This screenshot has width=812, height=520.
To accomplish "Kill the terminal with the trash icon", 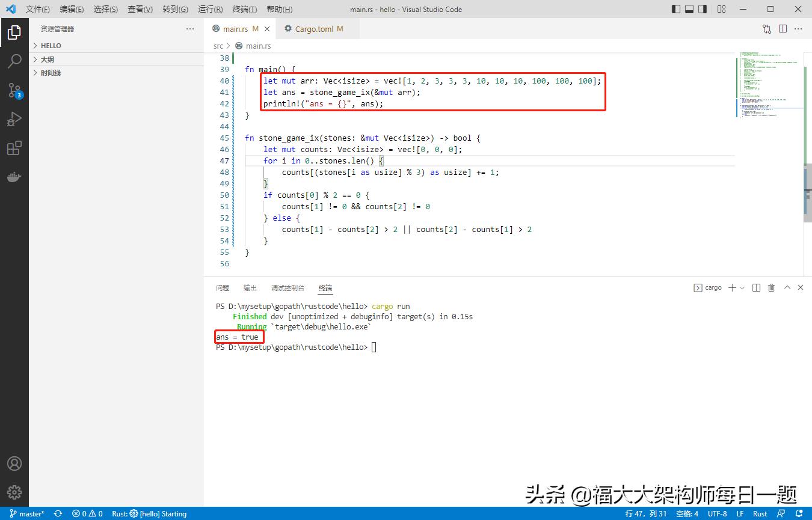I will 772,287.
